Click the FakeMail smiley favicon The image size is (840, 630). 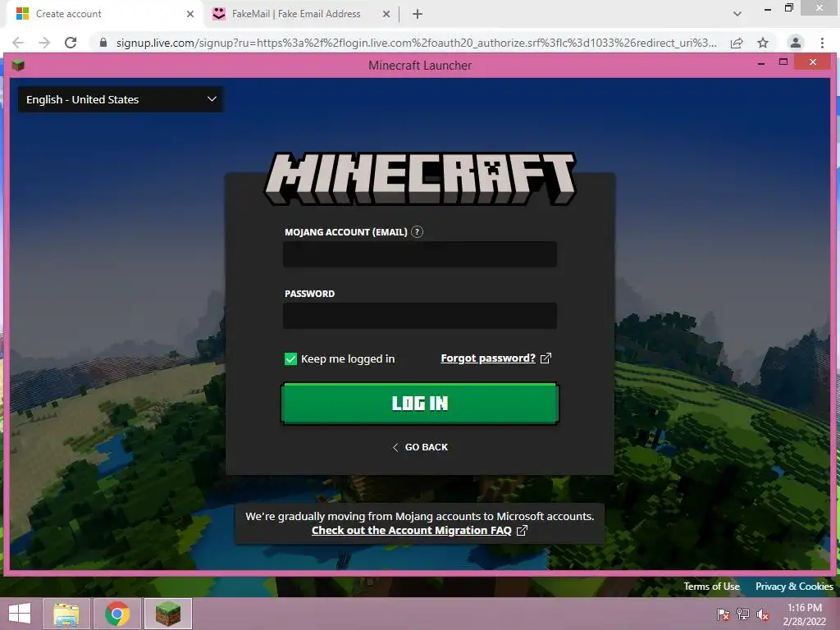click(219, 14)
